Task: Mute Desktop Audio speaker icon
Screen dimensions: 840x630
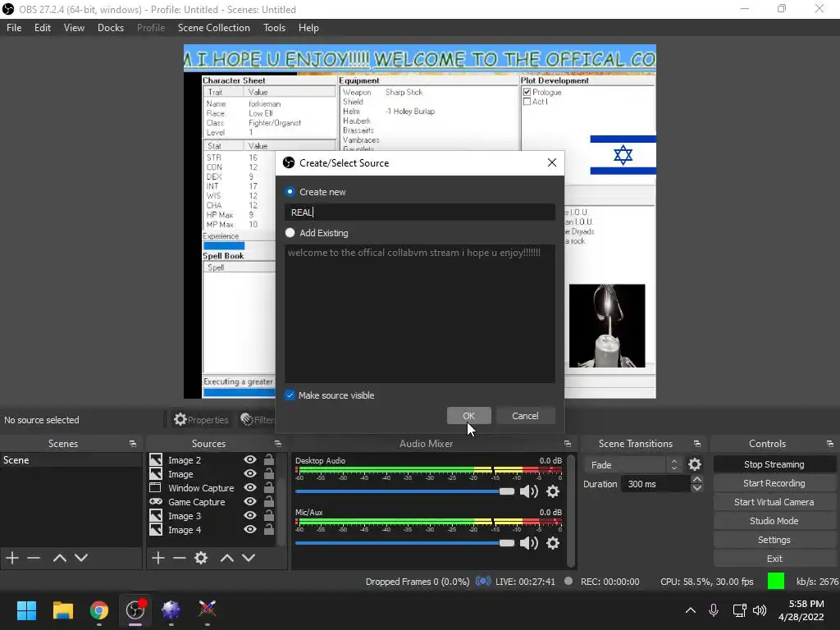Action: tap(529, 491)
